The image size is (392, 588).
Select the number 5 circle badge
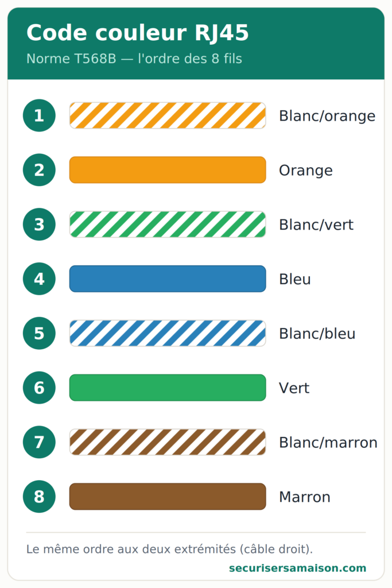(x=40, y=333)
